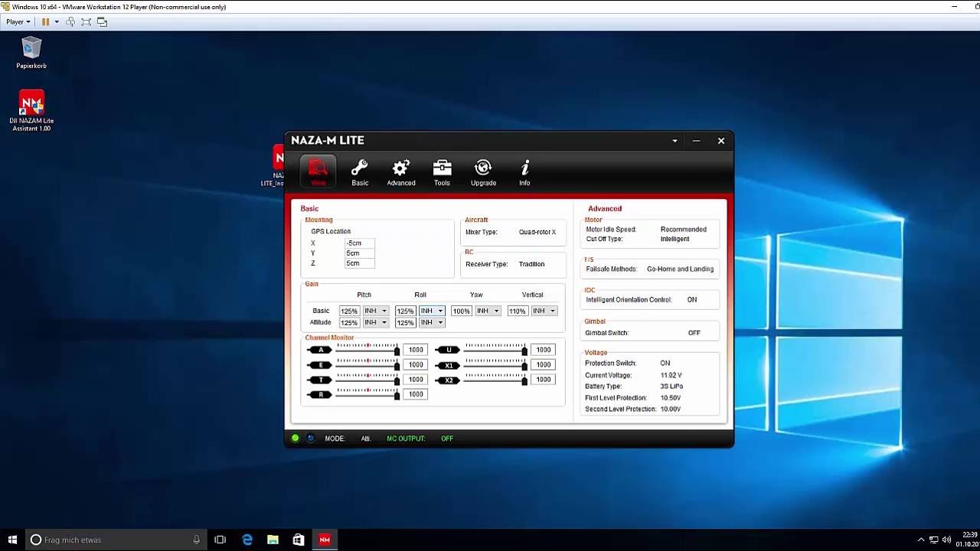Click the green status LED in status bar

point(296,439)
